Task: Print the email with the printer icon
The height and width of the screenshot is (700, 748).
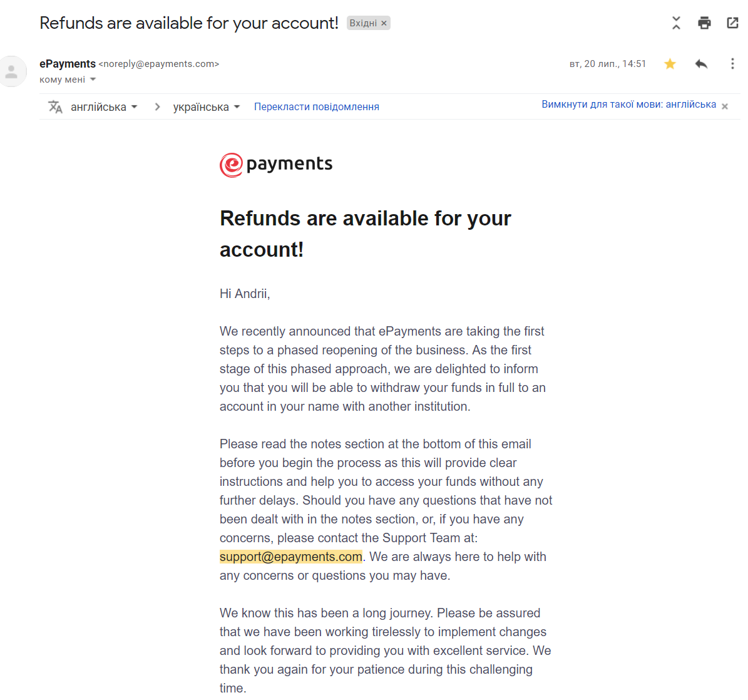Action: (704, 23)
